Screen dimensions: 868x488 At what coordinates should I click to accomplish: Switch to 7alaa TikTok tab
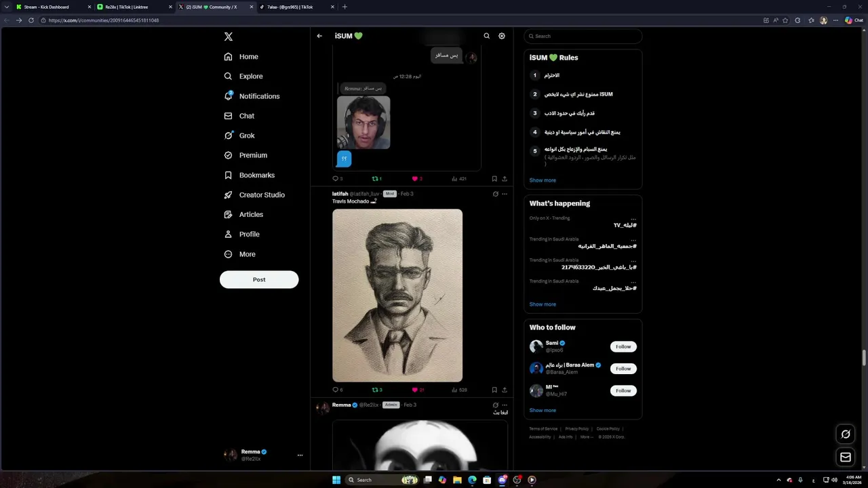pos(297,7)
